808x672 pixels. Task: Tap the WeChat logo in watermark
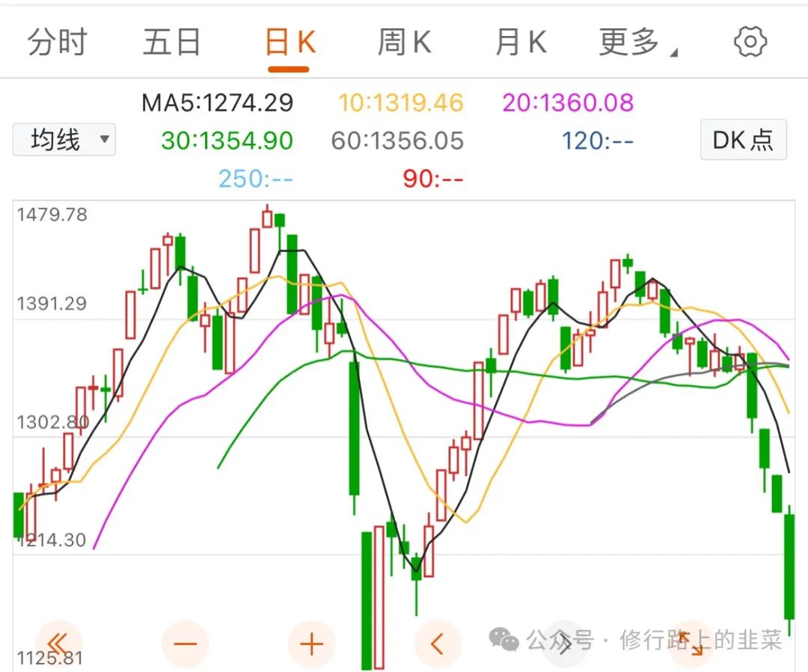point(504,640)
